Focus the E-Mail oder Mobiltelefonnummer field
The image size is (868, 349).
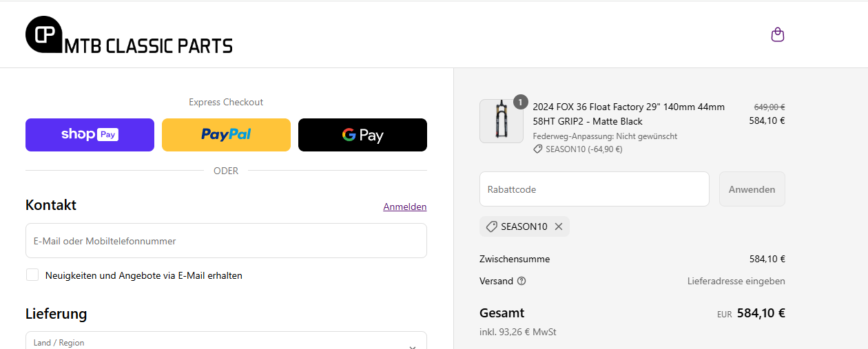pyautogui.click(x=226, y=241)
